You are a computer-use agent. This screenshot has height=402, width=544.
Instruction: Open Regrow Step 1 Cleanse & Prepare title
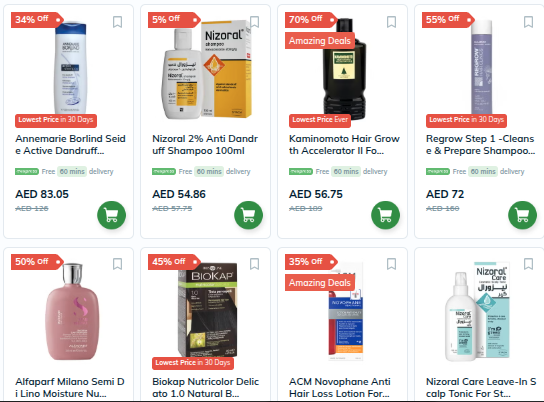tap(481, 145)
